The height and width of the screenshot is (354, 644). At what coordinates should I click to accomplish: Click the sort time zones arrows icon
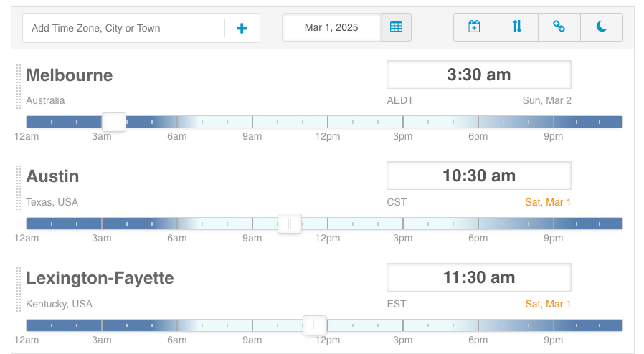pyautogui.click(x=517, y=27)
